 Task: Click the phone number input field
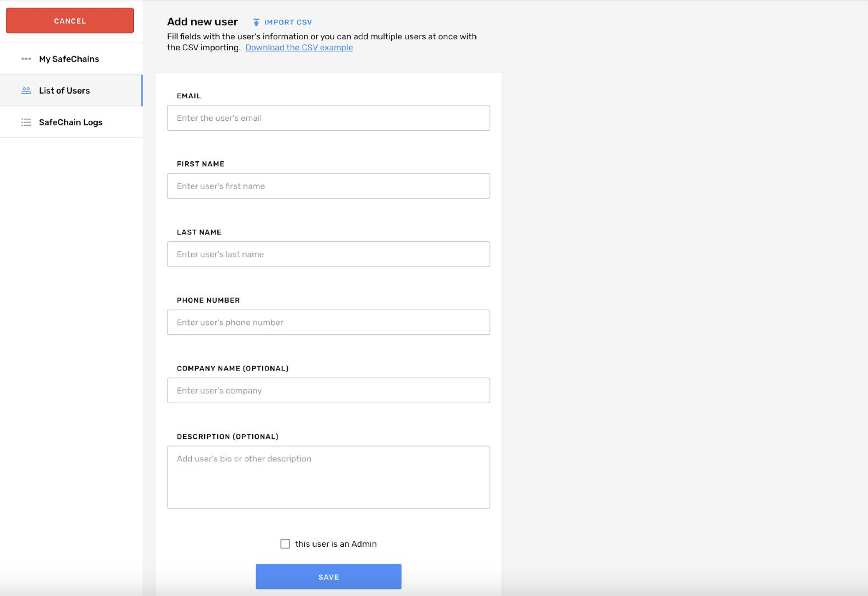(x=328, y=322)
